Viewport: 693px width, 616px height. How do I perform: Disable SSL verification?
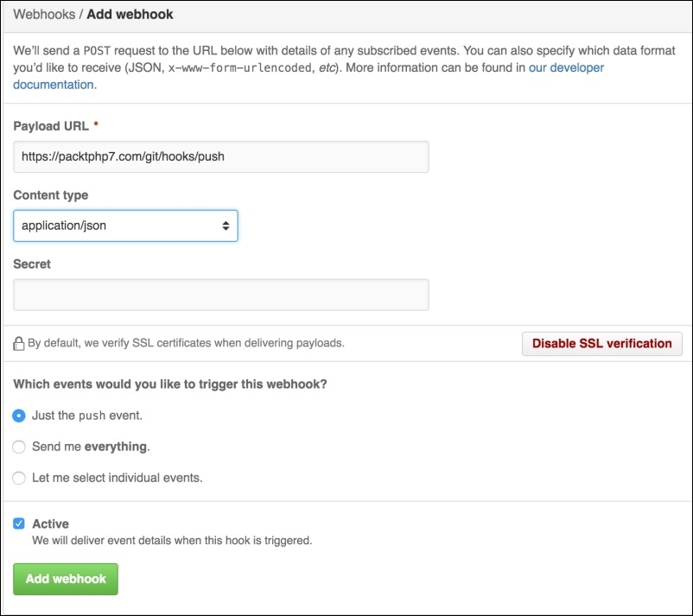601,343
